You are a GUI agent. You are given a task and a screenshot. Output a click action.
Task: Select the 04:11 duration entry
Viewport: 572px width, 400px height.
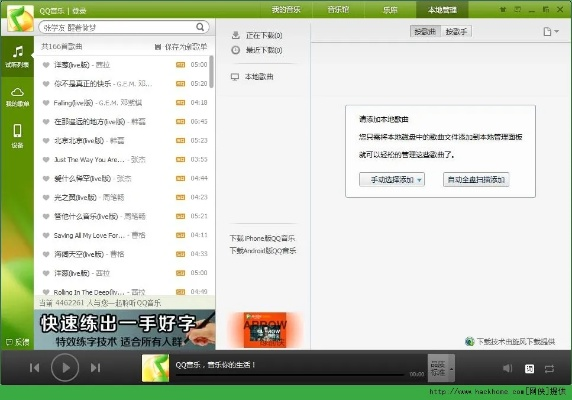[x=199, y=235]
